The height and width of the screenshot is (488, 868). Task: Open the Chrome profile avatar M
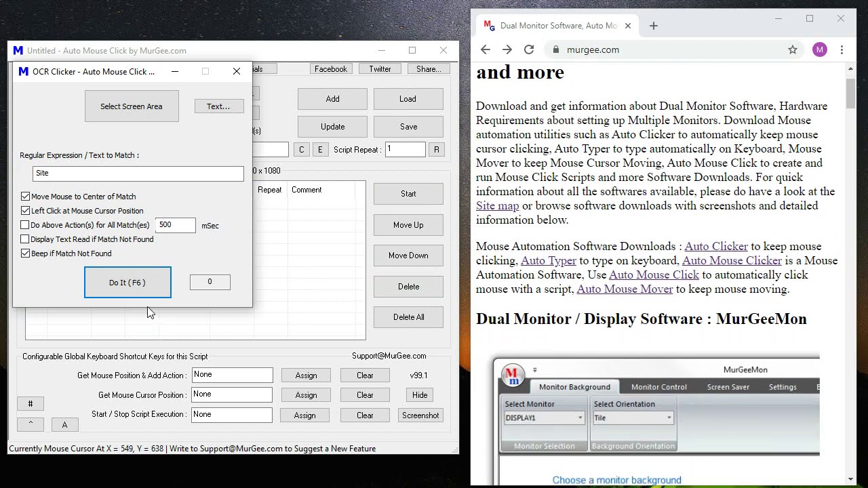(x=820, y=49)
